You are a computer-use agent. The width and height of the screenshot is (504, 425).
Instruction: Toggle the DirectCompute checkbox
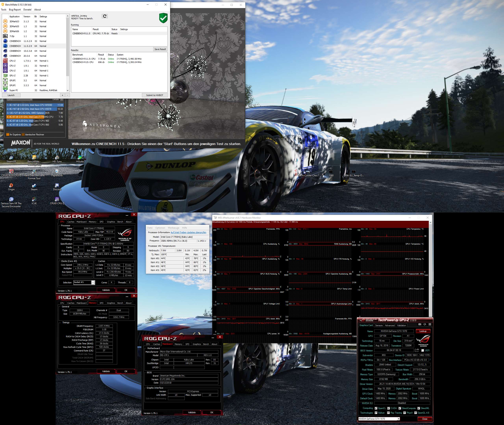pos(400,408)
